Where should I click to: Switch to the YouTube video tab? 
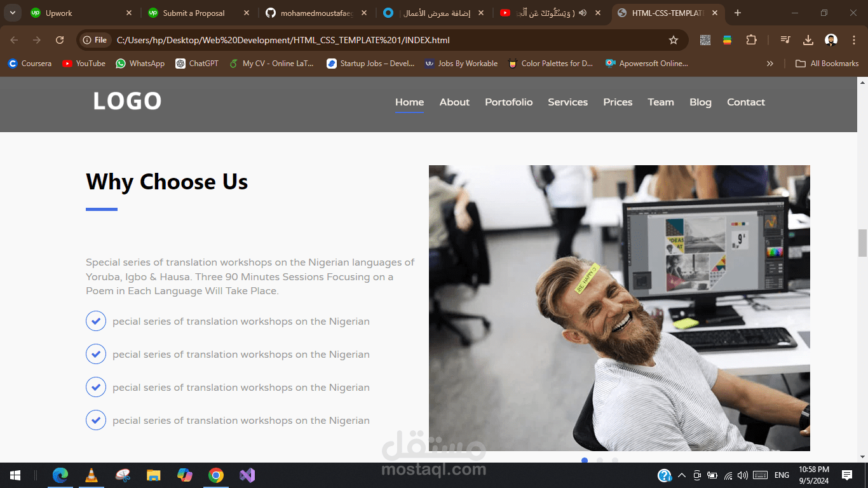pos(552,13)
